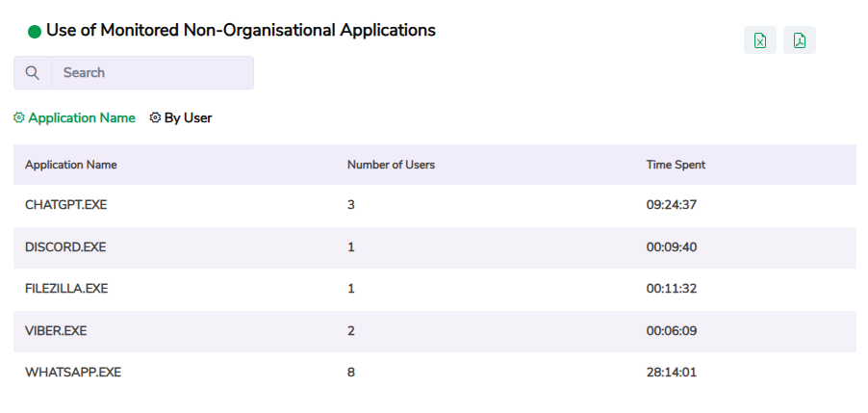
Task: Export table to Excel file
Action: click(x=759, y=40)
